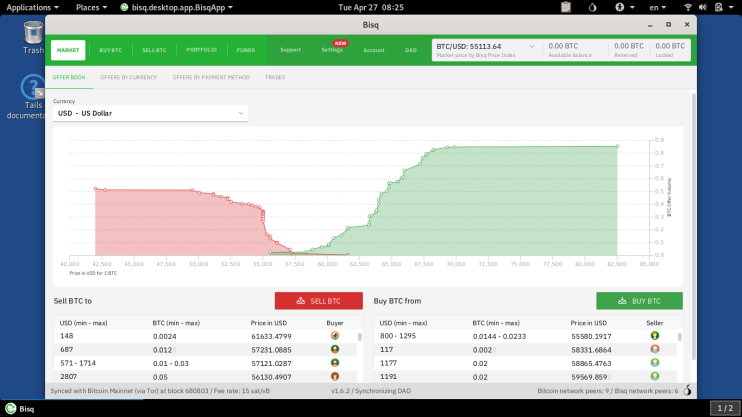
Task: Open the Market tab
Action: (x=68, y=50)
